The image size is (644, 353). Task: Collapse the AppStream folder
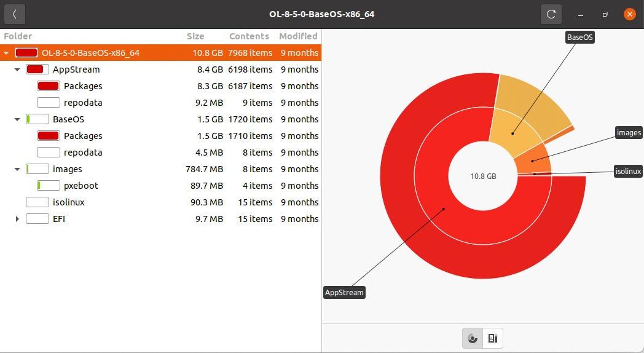[x=17, y=69]
